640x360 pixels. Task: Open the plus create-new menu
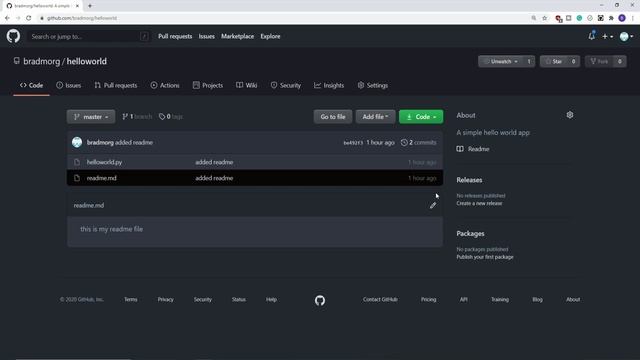607,36
